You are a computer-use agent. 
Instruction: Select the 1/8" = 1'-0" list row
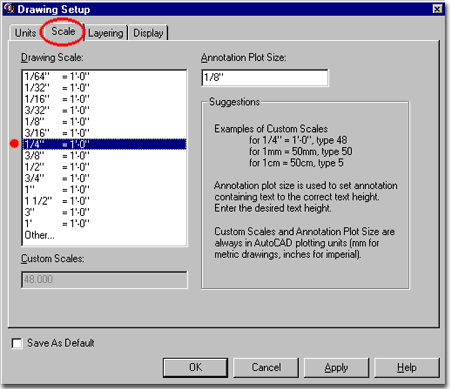click(104, 122)
